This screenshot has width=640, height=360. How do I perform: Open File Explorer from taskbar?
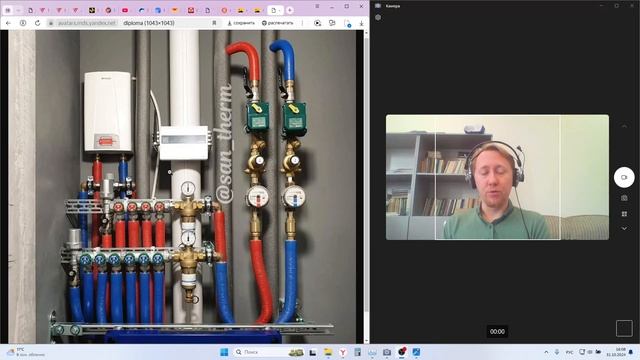pyautogui.click(x=328, y=352)
